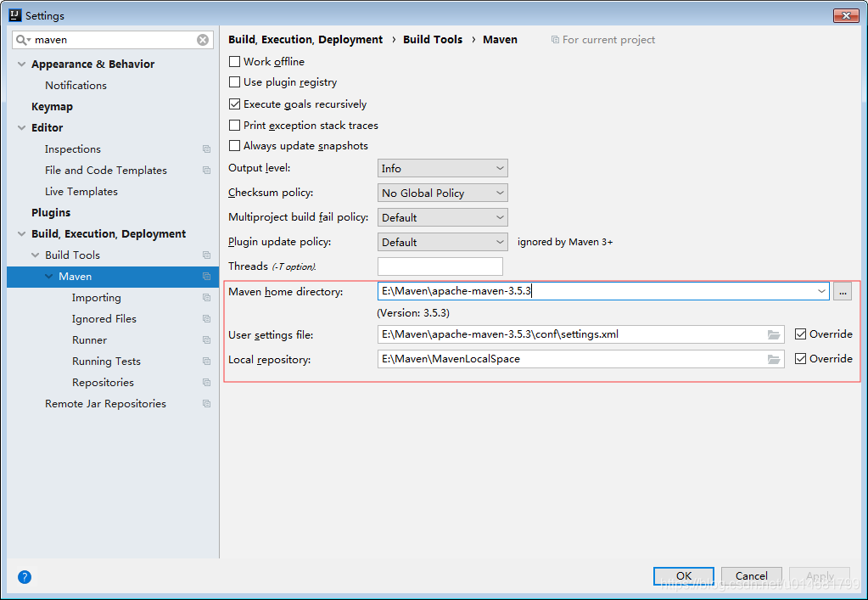Open Runner under Maven

click(x=89, y=339)
